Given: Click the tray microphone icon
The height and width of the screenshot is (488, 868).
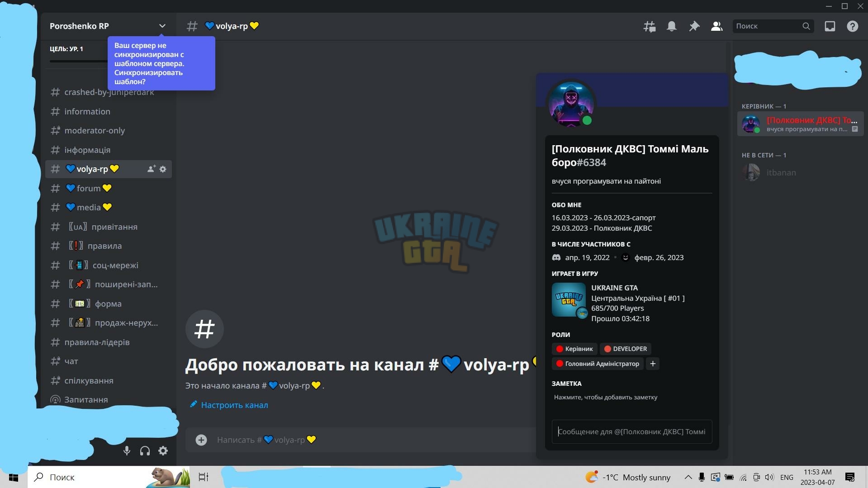Looking at the screenshot, I should [x=702, y=477].
